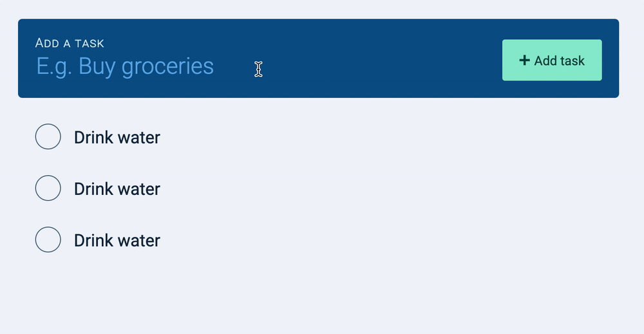Select the first Drink water task text
Screen dimensions: 644x334
(x=117, y=137)
